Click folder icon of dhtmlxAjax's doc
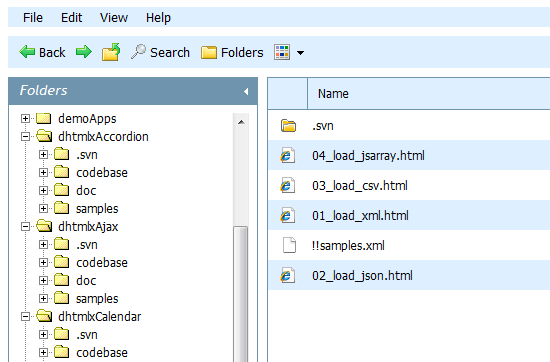This screenshot has height=362, width=550. (x=62, y=280)
